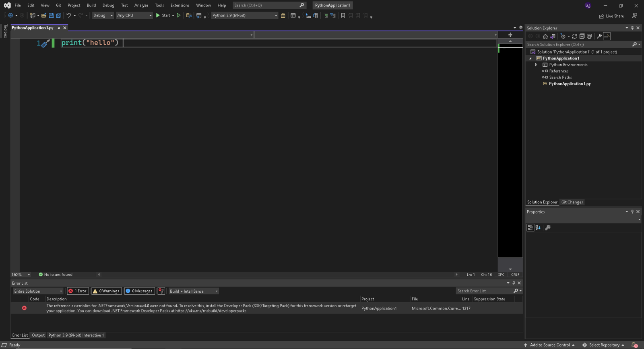644x349 pixels.
Task: Click the Open File folder icon
Action: click(x=43, y=15)
